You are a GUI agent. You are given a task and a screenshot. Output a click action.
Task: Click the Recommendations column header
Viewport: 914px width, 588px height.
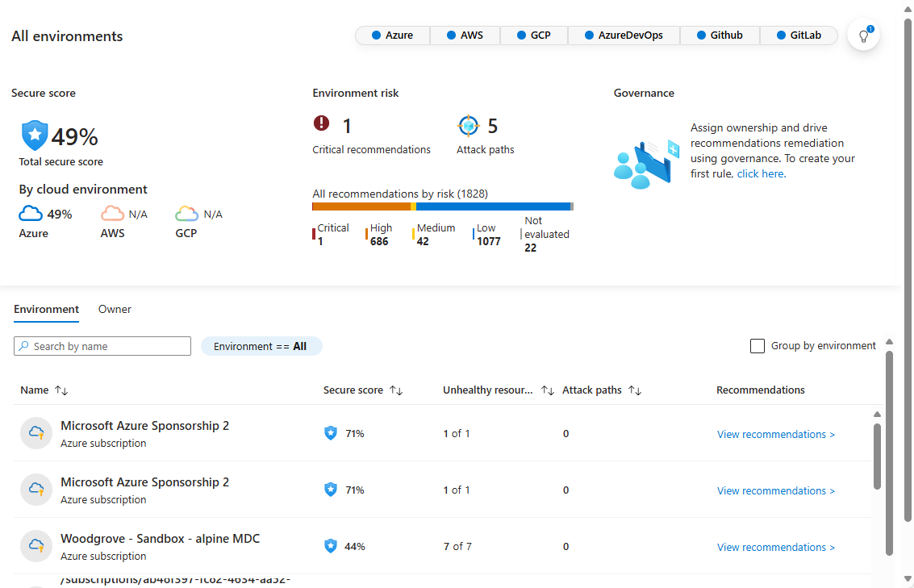(760, 390)
